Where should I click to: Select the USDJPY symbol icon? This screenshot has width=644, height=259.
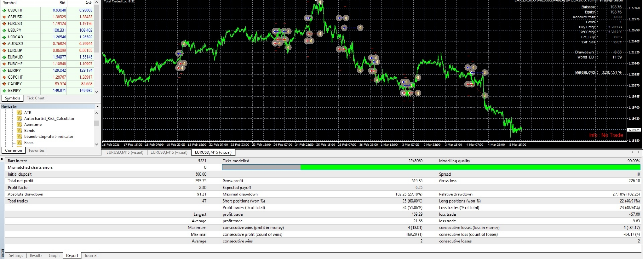pos(4,31)
